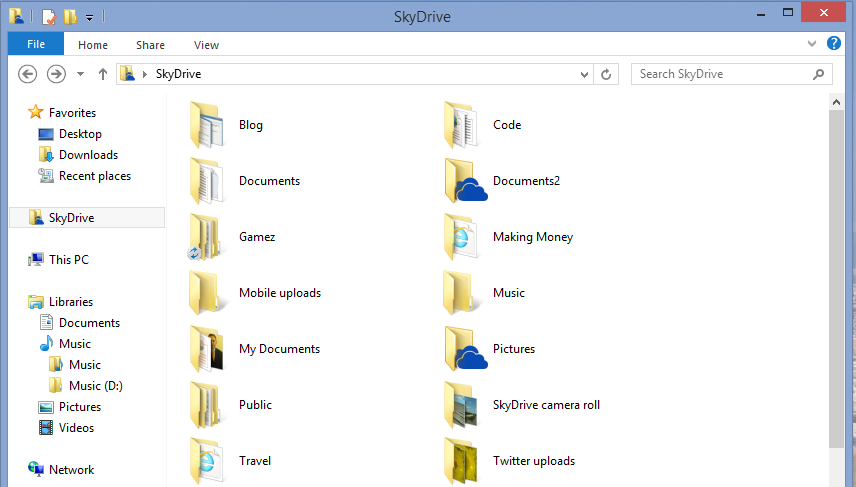This screenshot has width=856, height=487.
Task: Click the "Gamez" folder name
Action: point(257,237)
